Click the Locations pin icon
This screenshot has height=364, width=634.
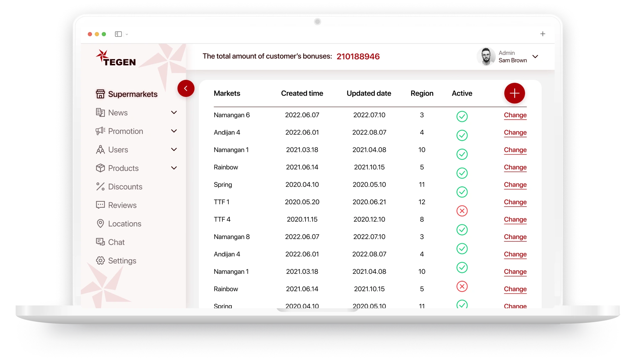point(101,223)
